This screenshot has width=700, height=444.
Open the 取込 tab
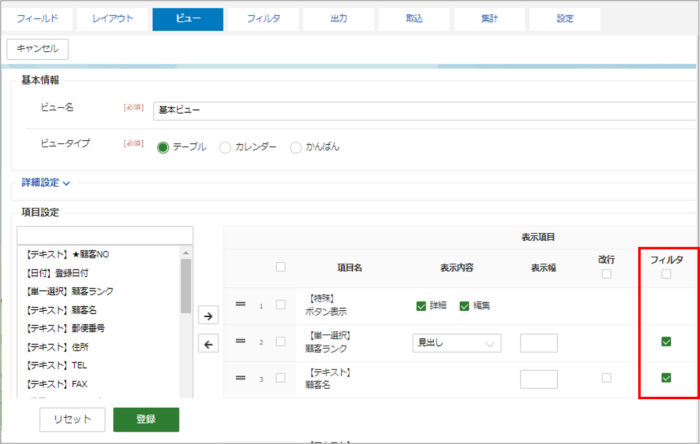[414, 19]
